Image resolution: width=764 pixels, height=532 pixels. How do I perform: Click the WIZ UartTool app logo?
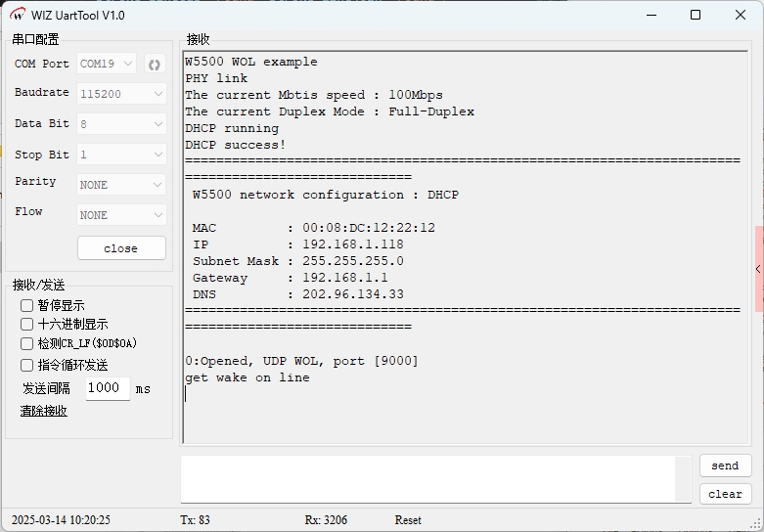tap(18, 16)
